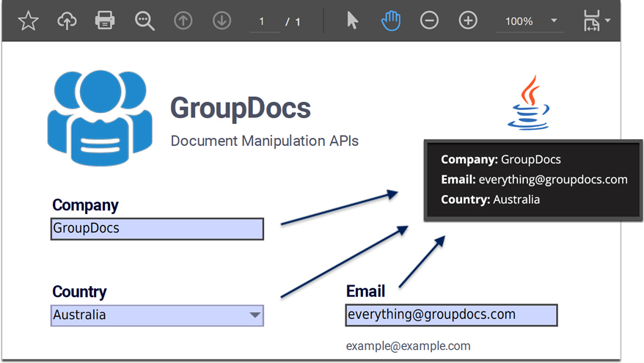The width and height of the screenshot is (644, 363).
Task: Zoom in using the plus icon
Action: pyautogui.click(x=468, y=21)
